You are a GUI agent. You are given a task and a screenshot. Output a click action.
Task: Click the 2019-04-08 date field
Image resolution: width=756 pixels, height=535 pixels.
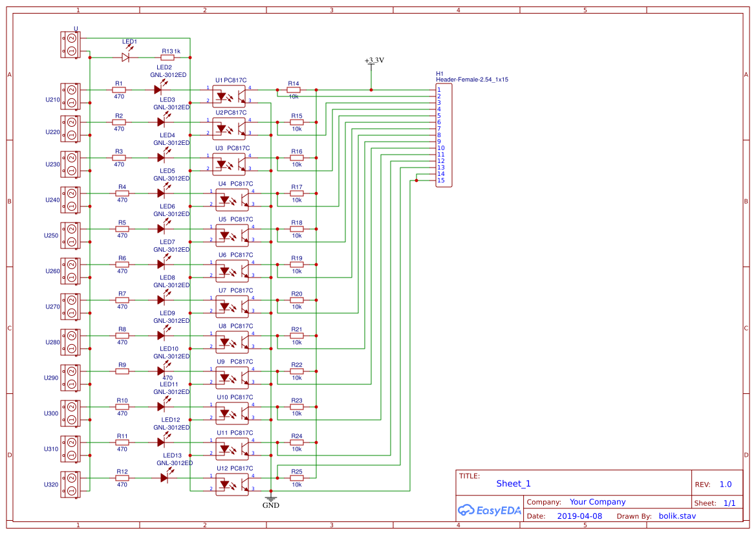(579, 516)
